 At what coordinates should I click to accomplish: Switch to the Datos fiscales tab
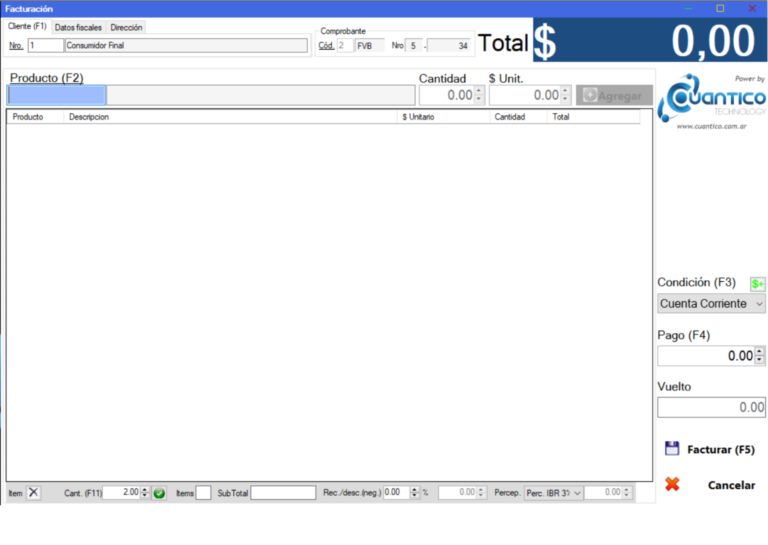pyautogui.click(x=78, y=27)
